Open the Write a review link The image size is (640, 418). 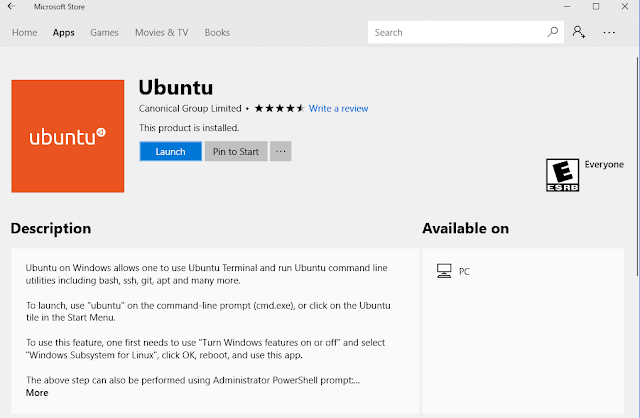340,107
